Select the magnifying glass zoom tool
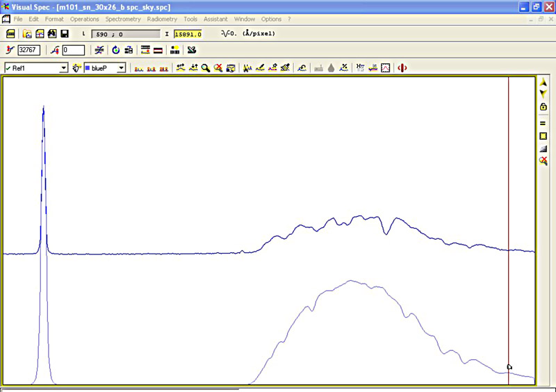The image size is (556, 392). click(206, 68)
